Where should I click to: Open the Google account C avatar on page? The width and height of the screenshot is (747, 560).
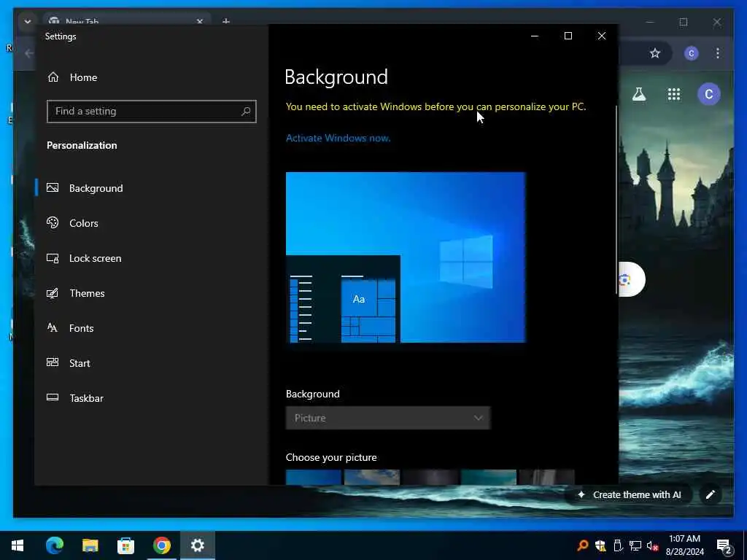pyautogui.click(x=709, y=94)
